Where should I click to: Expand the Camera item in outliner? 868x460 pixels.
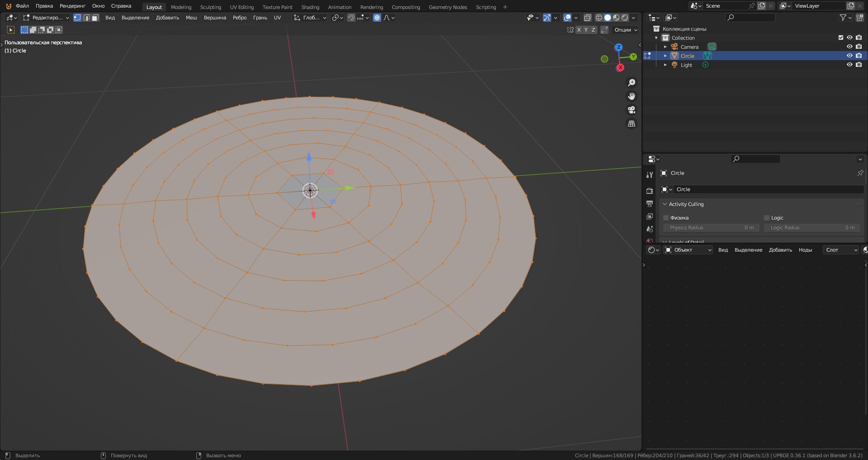point(665,47)
